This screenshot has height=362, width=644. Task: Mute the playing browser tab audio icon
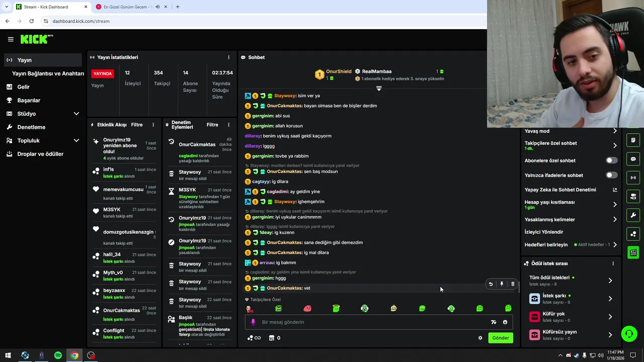pos(157,7)
